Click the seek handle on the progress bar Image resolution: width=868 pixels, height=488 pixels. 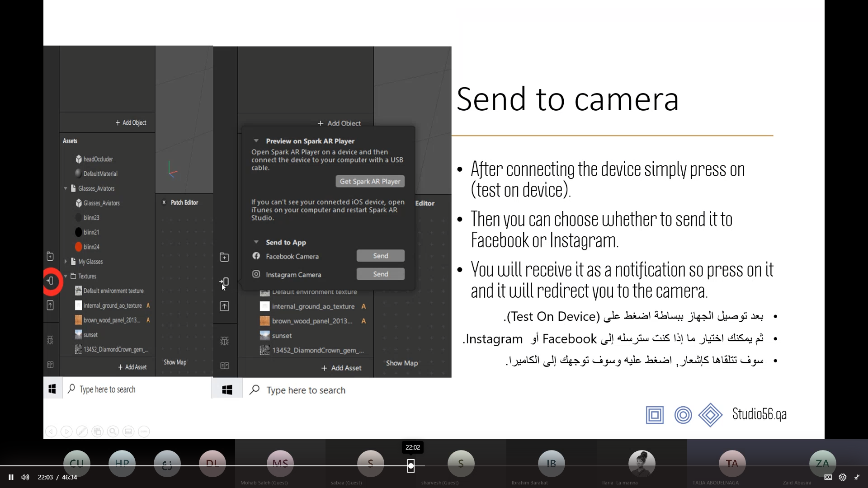pyautogui.click(x=411, y=466)
